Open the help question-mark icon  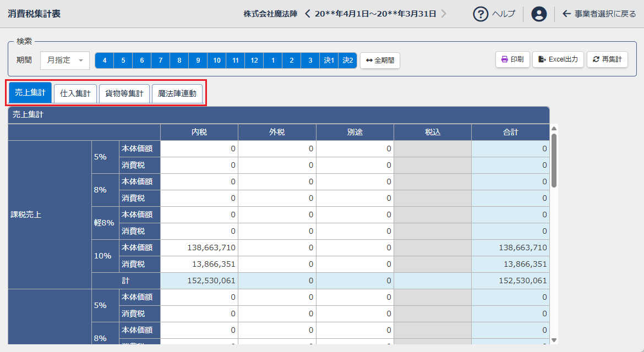(480, 14)
